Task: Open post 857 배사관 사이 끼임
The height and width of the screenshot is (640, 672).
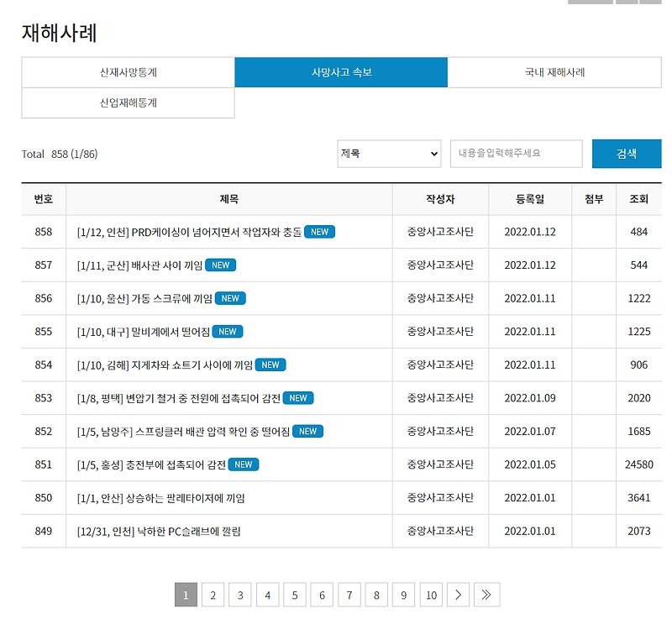Action: [139, 265]
